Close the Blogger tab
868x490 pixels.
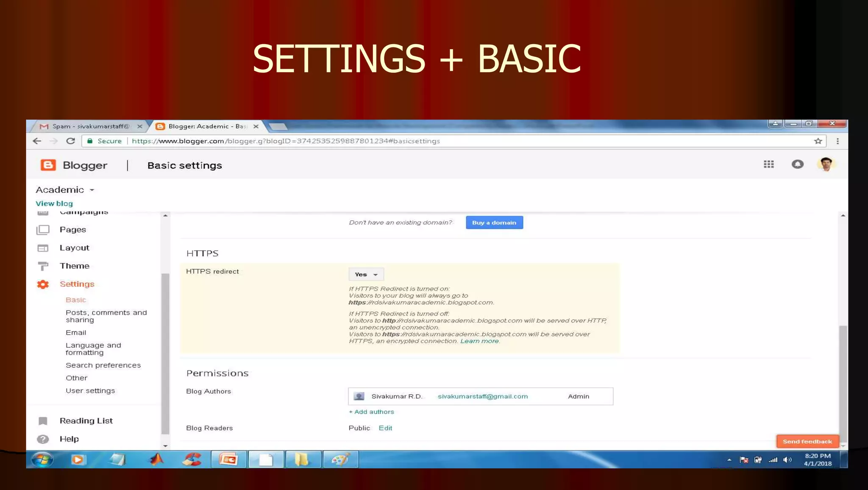tap(256, 126)
